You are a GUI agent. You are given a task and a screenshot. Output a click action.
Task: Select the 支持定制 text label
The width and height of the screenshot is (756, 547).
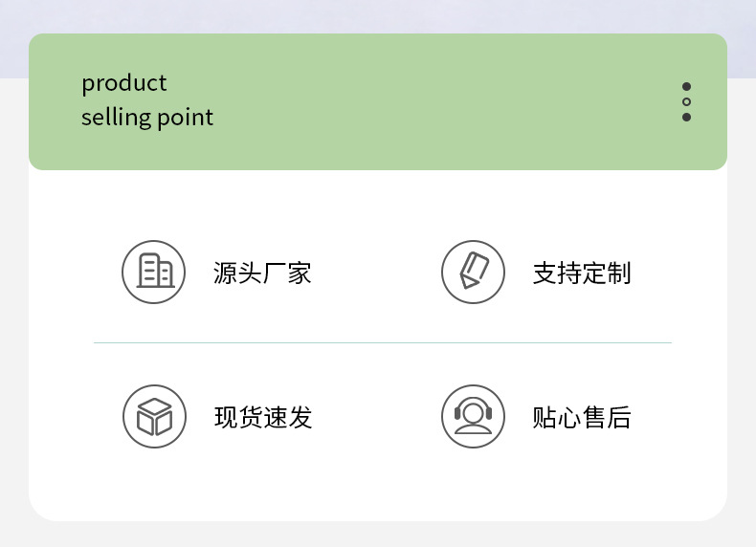[582, 273]
